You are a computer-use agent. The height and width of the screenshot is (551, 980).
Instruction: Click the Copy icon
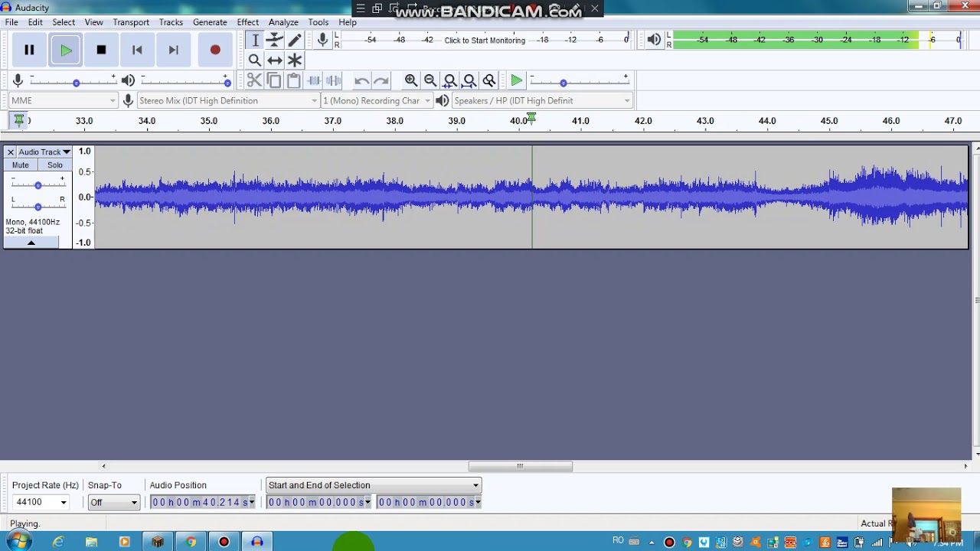click(x=274, y=80)
